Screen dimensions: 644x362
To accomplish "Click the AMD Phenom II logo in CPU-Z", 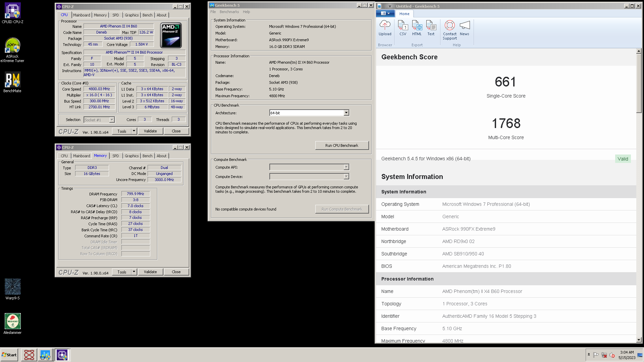I will (x=171, y=36).
